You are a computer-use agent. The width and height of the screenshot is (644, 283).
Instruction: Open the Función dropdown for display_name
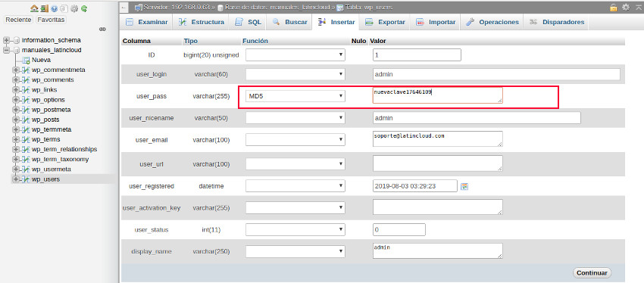[x=295, y=251]
